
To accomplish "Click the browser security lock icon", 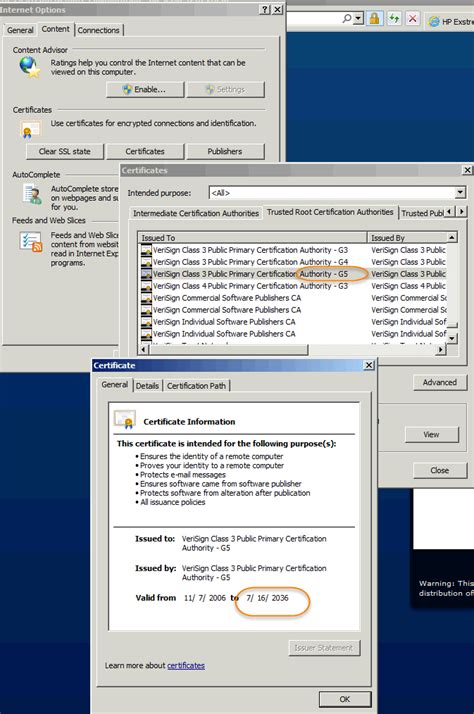I will pos(374,19).
